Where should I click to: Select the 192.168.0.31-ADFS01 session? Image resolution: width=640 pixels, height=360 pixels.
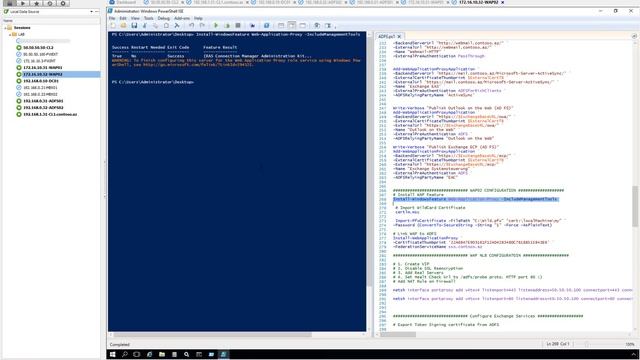(x=43, y=101)
